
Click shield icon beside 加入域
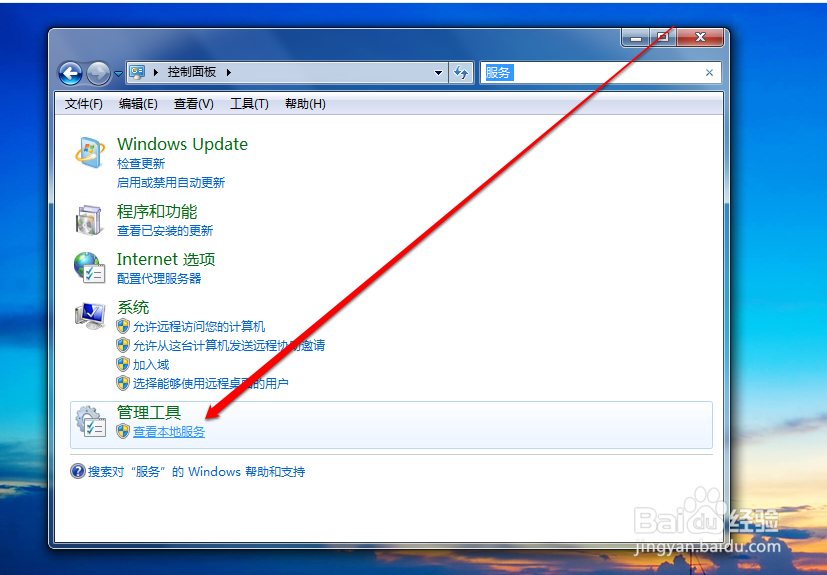tap(123, 364)
